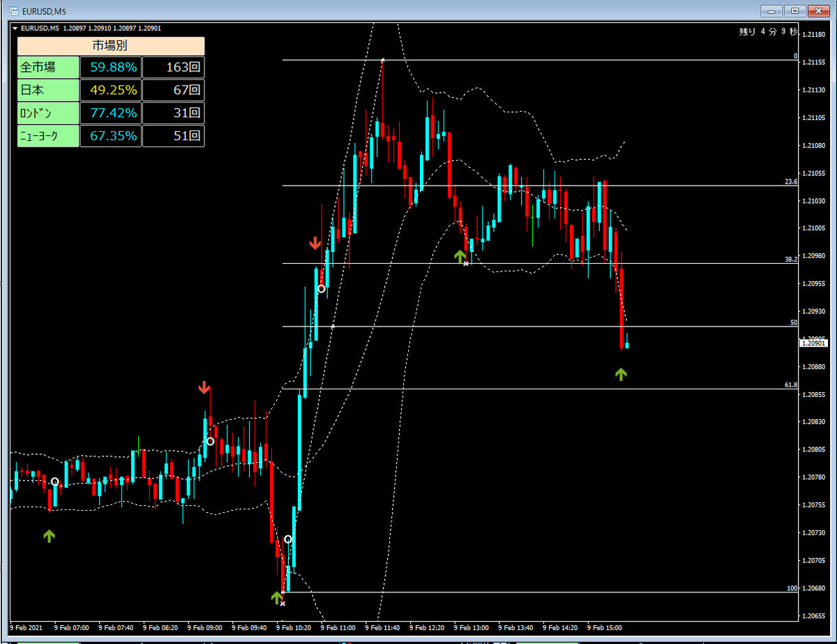Click the 1.20805 price scale label

(x=813, y=450)
